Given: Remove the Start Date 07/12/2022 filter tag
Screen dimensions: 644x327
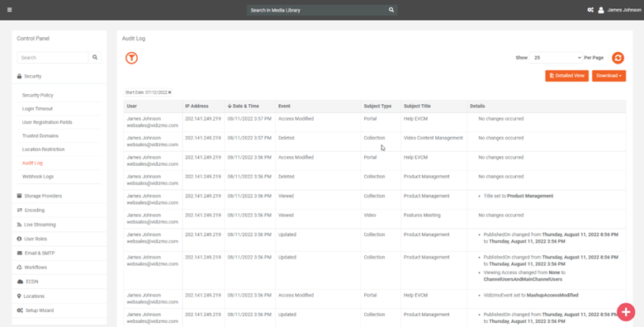Looking at the screenshot, I should pyautogui.click(x=169, y=92).
